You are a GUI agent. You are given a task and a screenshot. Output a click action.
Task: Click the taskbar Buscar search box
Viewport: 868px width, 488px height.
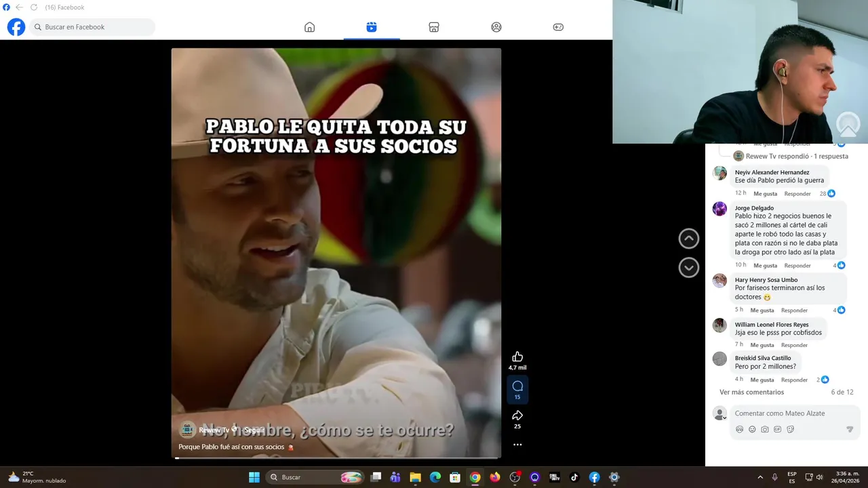(x=315, y=477)
